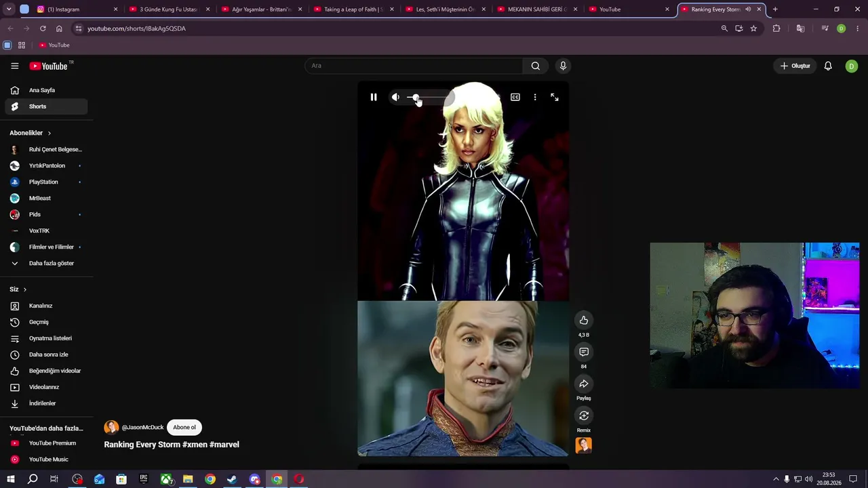Open the Windows Start menu
This screenshot has height=488, width=868.
click(11, 479)
